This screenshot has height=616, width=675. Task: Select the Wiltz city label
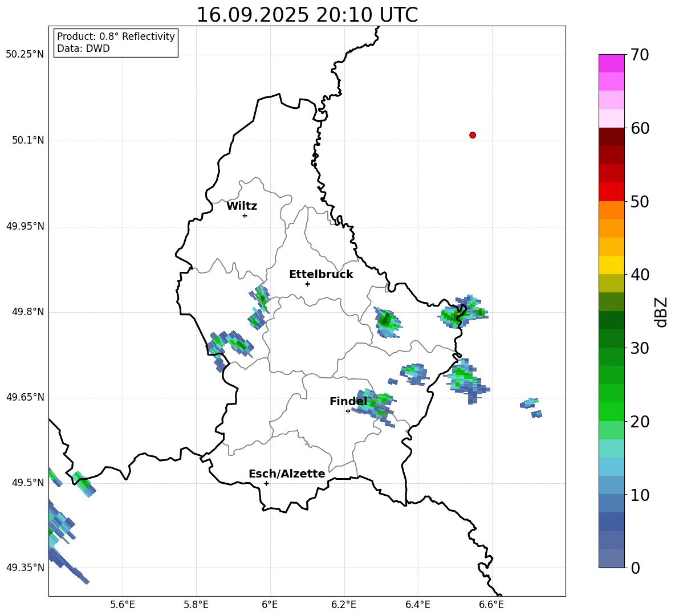[242, 206]
